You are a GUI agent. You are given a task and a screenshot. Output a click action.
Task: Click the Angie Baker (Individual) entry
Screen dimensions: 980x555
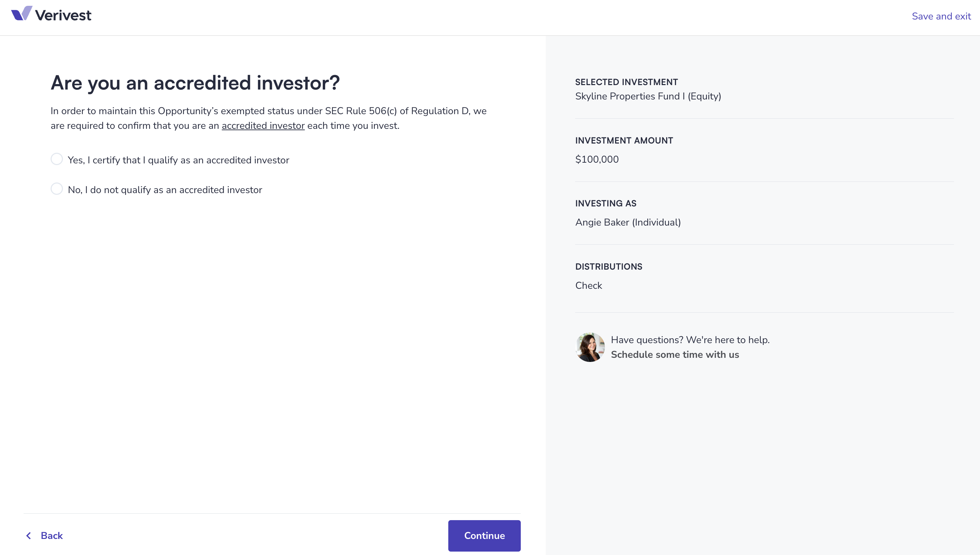click(x=628, y=222)
